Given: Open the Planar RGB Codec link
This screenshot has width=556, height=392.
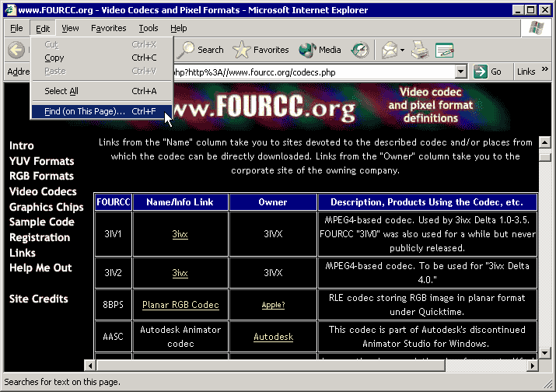Looking at the screenshot, I should click(180, 305).
